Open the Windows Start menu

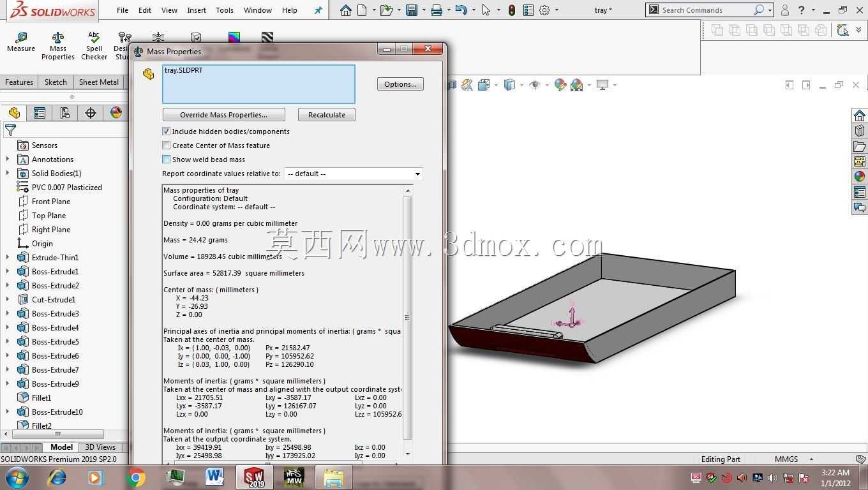(x=17, y=477)
